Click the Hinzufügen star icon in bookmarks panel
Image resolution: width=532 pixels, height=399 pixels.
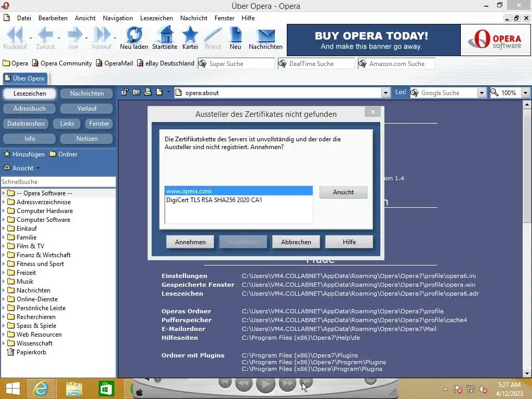(6, 154)
